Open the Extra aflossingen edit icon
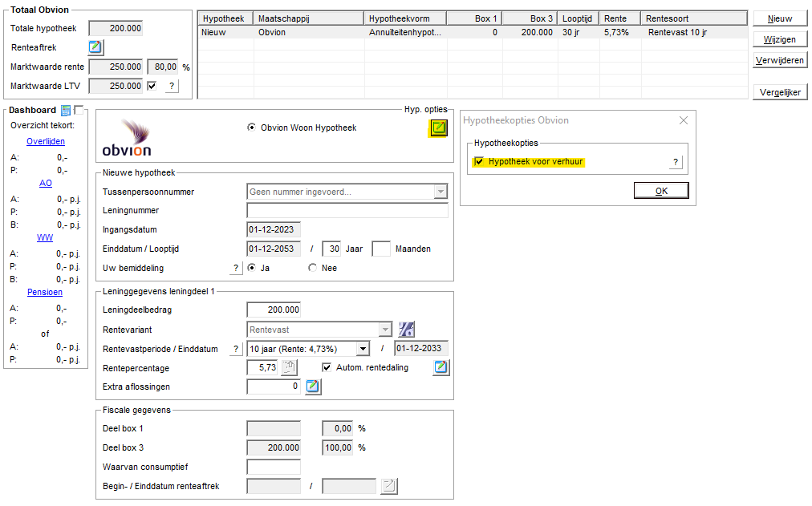This screenshot has height=506, width=812. (x=313, y=387)
